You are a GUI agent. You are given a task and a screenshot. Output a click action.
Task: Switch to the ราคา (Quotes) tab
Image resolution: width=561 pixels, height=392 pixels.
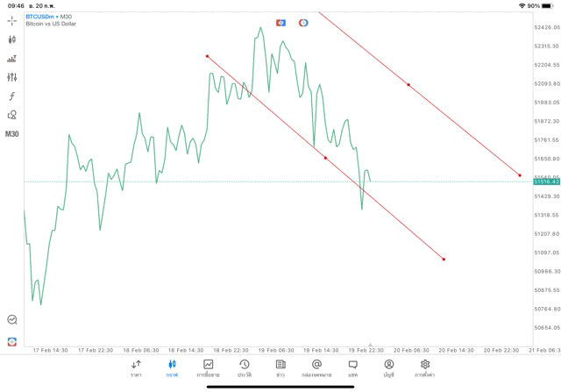(136, 367)
